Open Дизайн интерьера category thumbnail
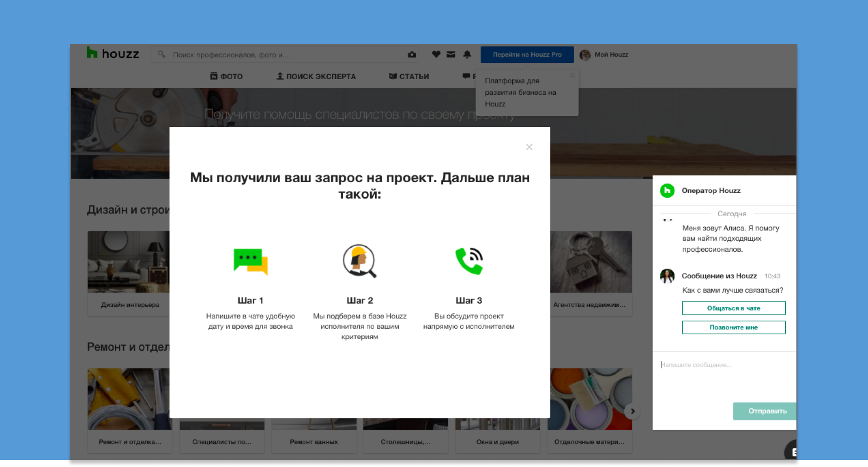Screen dimensions: 868x467 [x=128, y=262]
